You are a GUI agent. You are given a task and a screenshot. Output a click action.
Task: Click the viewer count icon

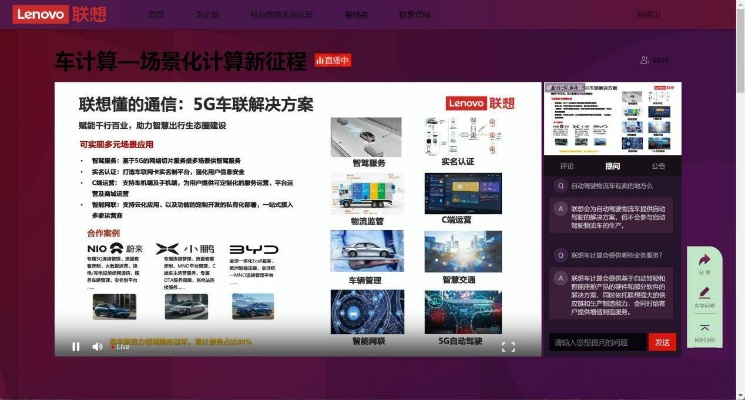(x=645, y=60)
